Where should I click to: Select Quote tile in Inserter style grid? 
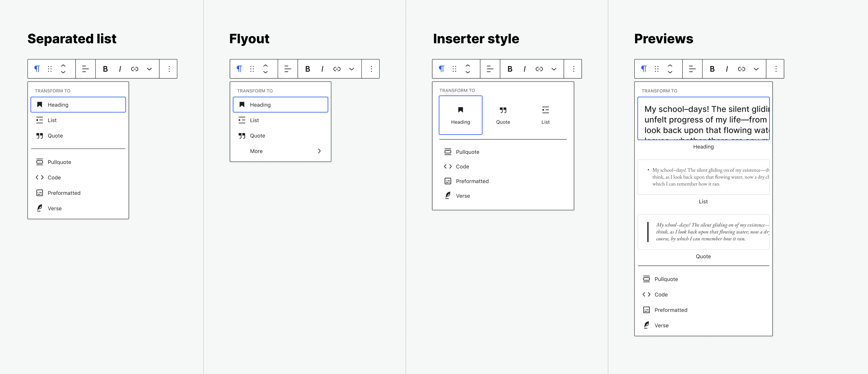coord(503,115)
